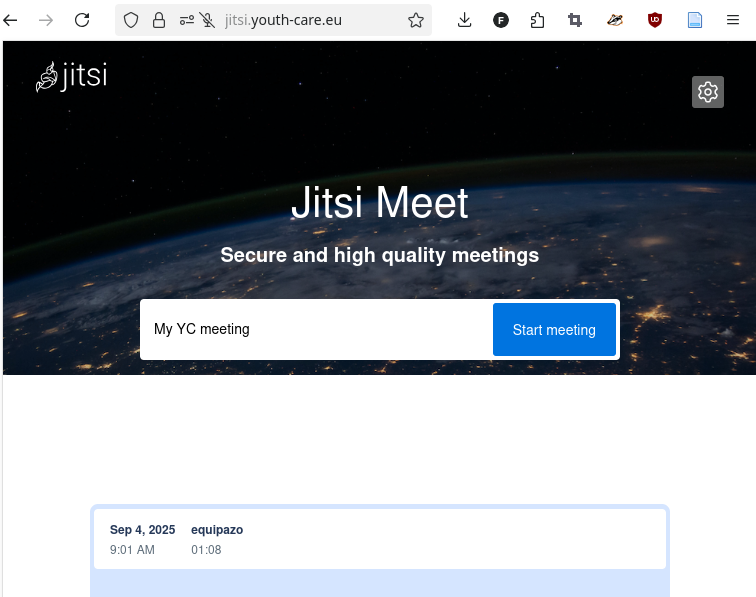Open site permissions indicator in address bar
Viewport: 756px width, 597px height.
coord(186,20)
